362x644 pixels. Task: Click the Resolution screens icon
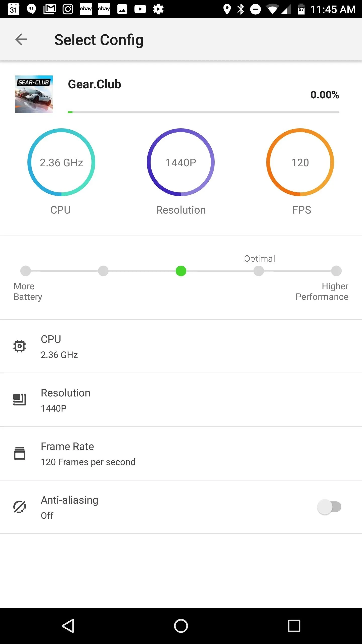click(20, 400)
